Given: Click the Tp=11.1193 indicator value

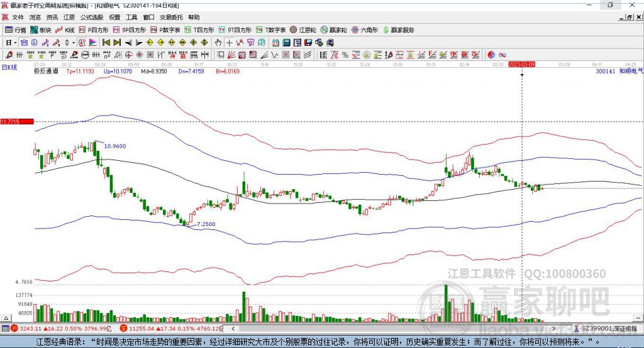Looking at the screenshot, I should point(80,72).
